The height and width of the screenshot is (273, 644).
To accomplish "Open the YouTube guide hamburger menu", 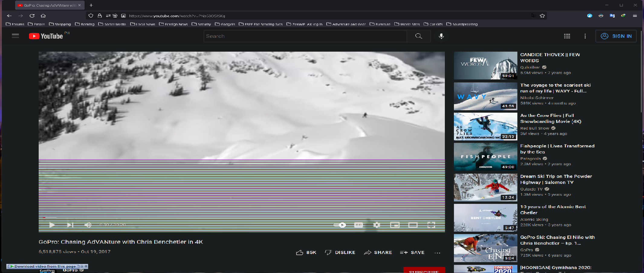I will click(15, 36).
